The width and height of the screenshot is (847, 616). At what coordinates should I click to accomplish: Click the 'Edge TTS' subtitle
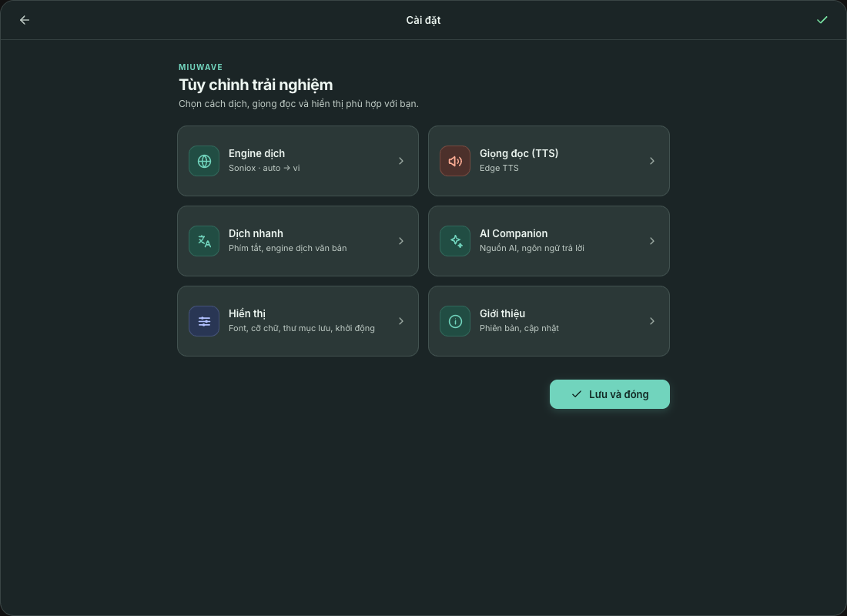(499, 168)
